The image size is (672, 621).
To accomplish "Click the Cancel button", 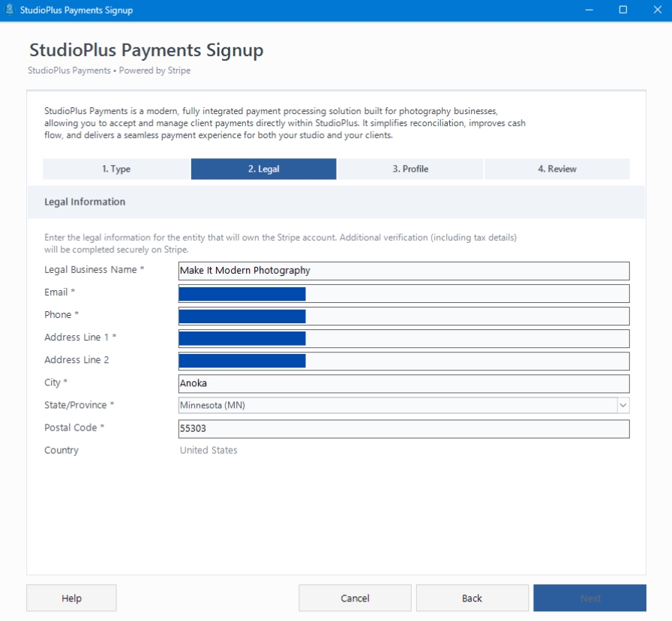I will 355,598.
